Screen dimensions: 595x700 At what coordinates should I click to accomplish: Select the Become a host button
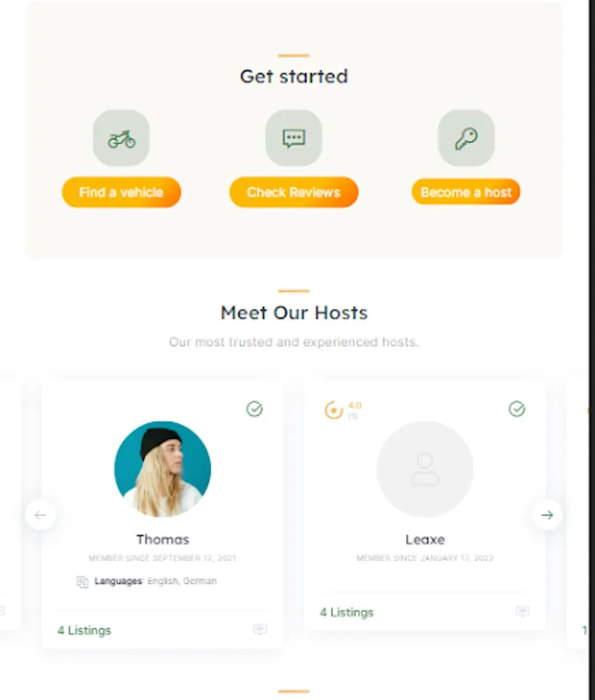click(x=466, y=192)
